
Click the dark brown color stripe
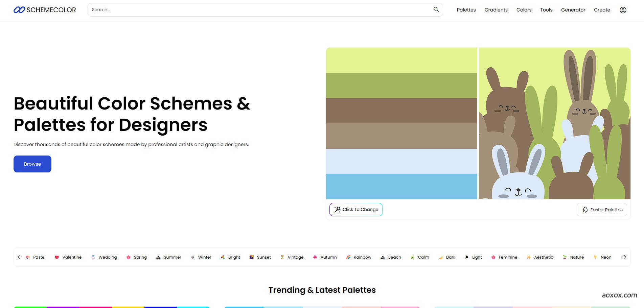(401, 111)
